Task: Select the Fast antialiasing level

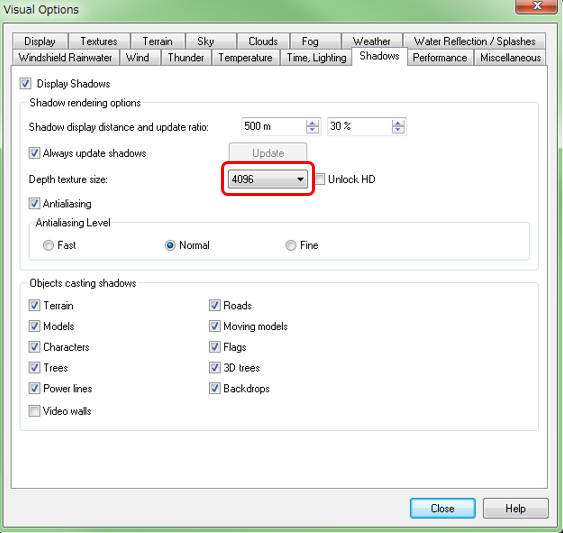Action: click(x=48, y=245)
